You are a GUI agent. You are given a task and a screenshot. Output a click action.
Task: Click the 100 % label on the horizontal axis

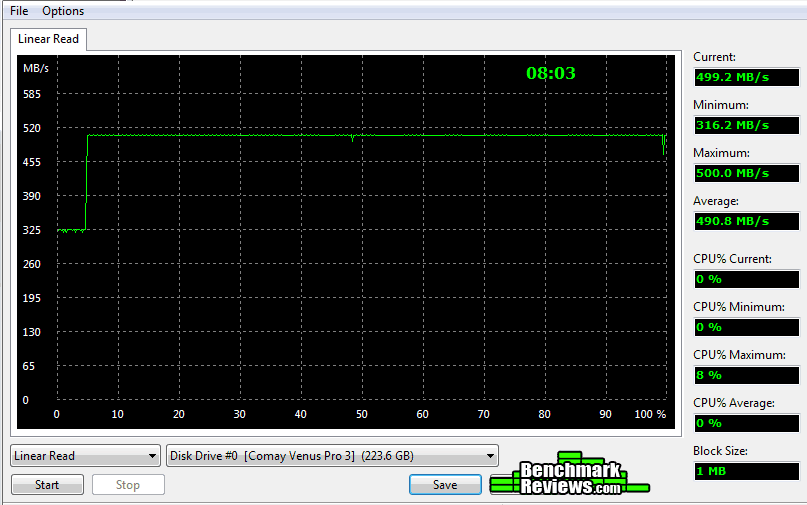coord(650,414)
